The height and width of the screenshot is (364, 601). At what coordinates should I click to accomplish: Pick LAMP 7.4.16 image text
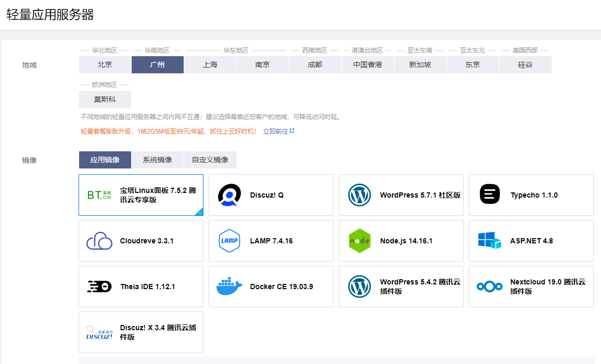272,241
